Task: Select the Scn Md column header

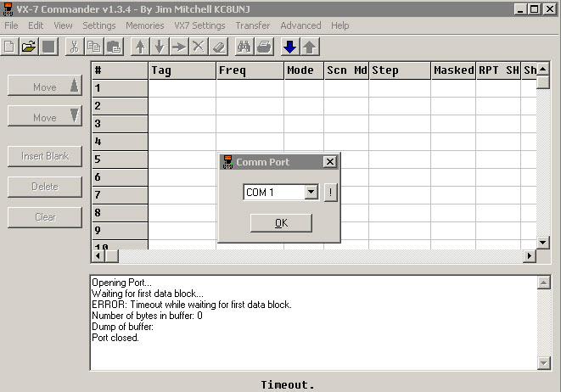Action: tap(346, 70)
